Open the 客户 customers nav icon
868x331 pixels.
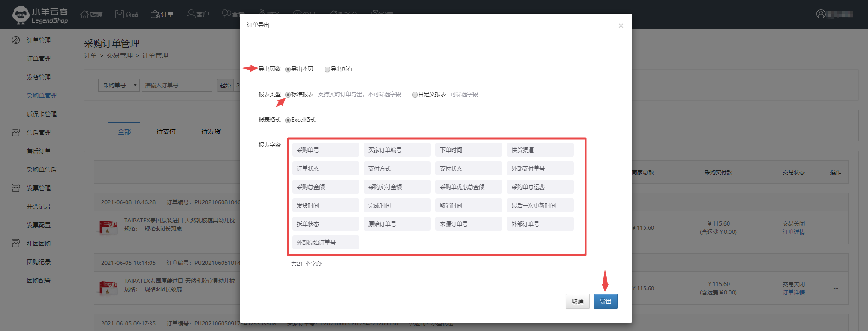(191, 14)
